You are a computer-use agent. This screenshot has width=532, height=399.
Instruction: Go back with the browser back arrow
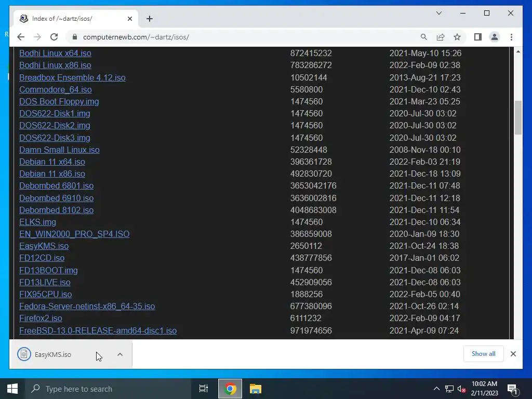point(21,37)
